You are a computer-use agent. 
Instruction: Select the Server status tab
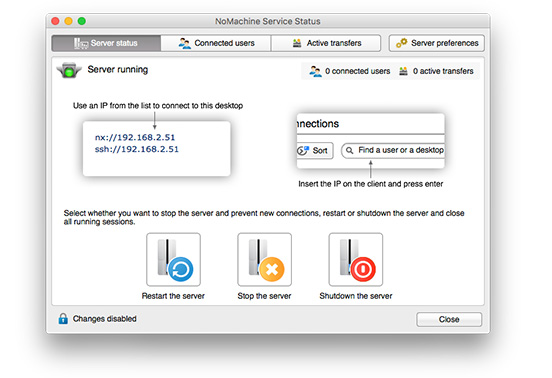106,43
